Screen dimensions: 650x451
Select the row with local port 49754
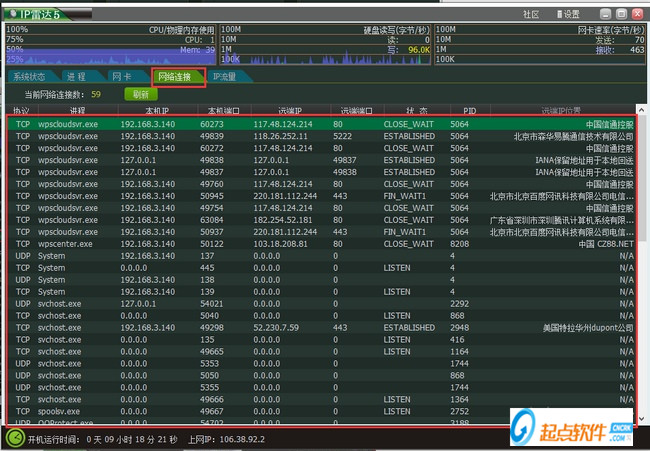(321, 208)
